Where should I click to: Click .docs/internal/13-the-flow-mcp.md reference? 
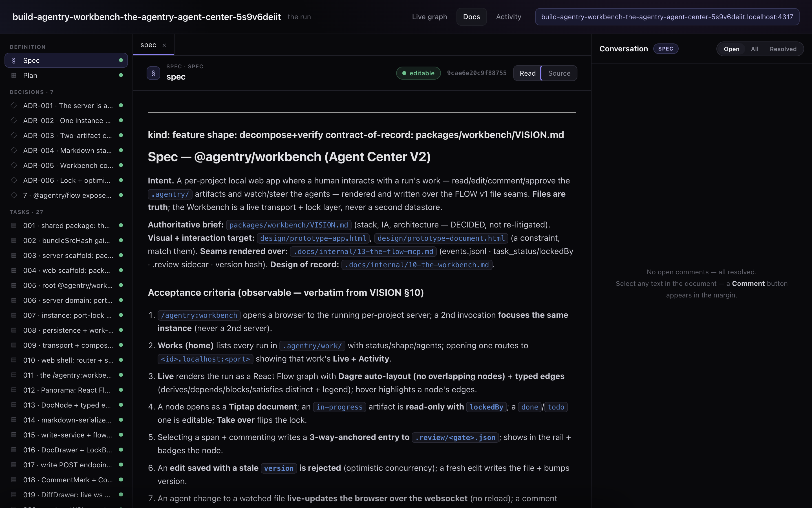tap(363, 251)
